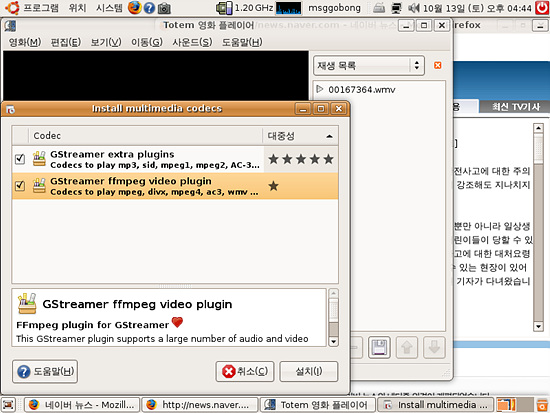Screen dimensions: 550x413
Task: Open the help icon in top panel
Action: click(x=149, y=8)
